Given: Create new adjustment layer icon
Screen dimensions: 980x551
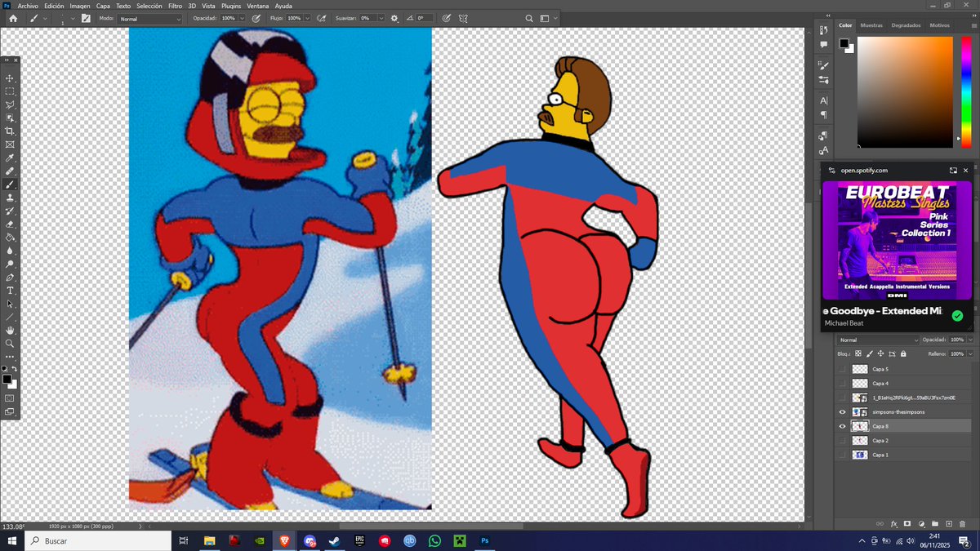Looking at the screenshot, I should (921, 523).
